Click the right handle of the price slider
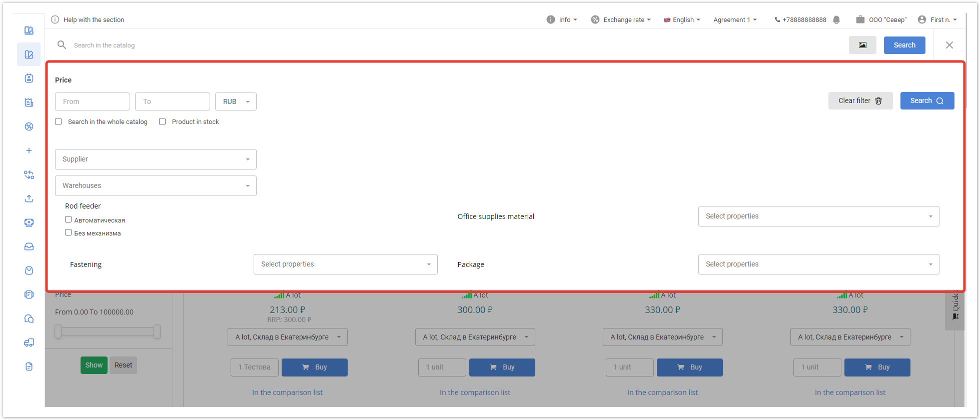This screenshot has width=980, height=420. click(157, 331)
